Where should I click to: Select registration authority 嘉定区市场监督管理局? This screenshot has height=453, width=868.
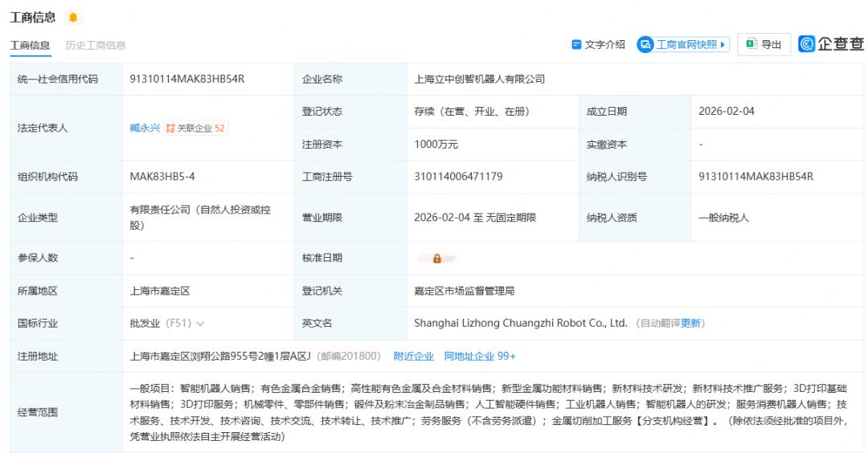[464, 291]
